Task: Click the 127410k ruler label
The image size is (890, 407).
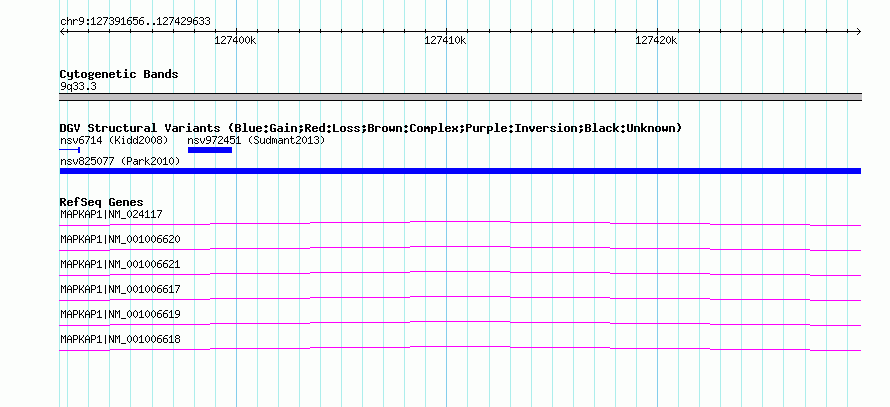Action: coord(446,41)
